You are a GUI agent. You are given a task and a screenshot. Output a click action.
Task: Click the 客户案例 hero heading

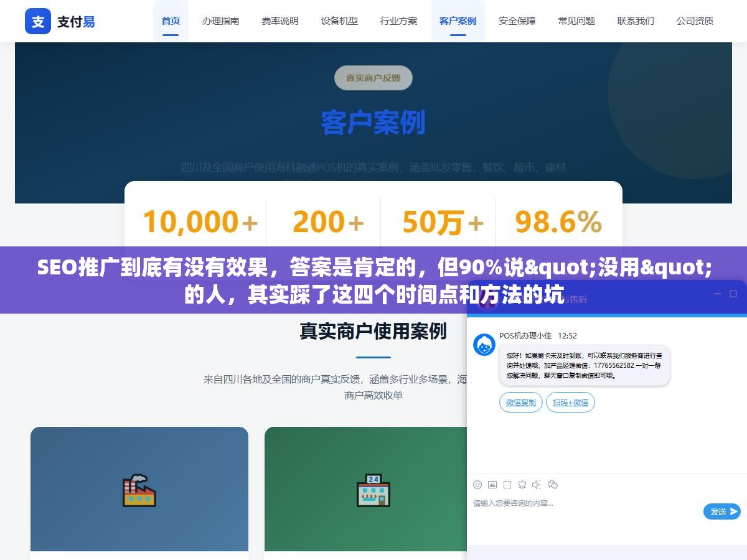click(x=374, y=122)
